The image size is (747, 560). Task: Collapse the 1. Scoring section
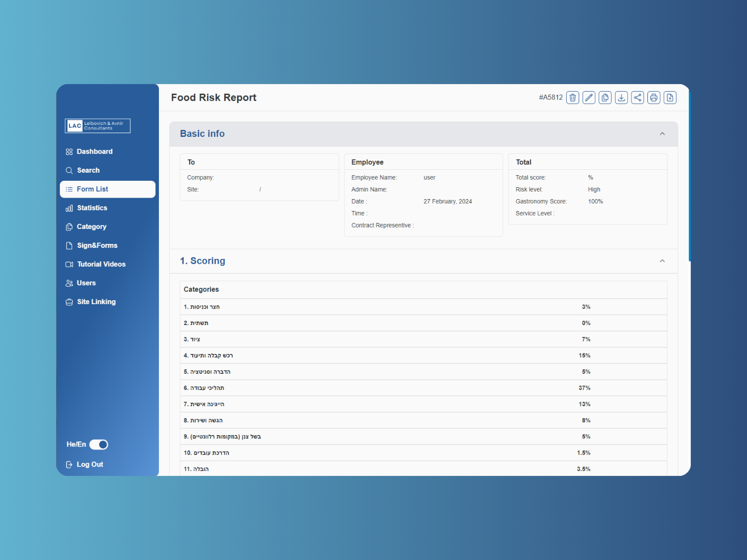tap(662, 260)
